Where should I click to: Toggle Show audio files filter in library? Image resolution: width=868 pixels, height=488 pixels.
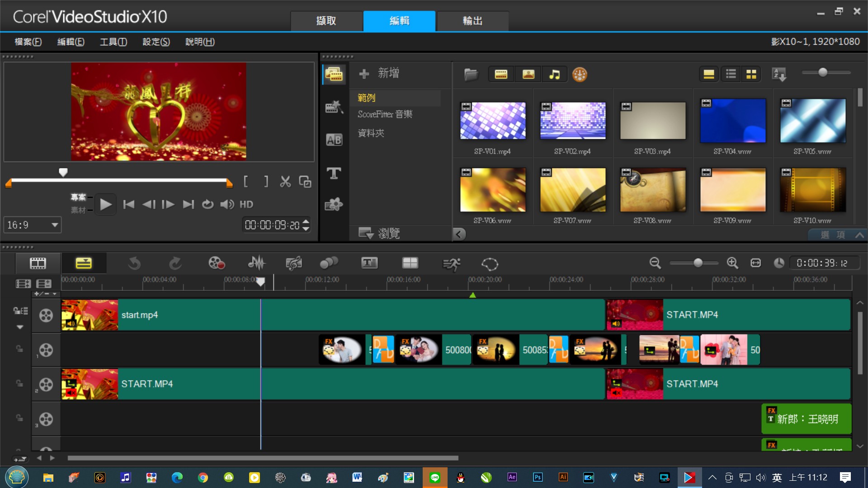pos(555,74)
